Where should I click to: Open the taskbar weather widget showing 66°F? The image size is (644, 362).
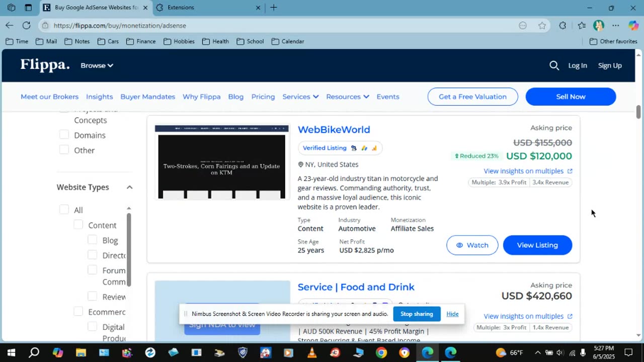click(x=509, y=352)
